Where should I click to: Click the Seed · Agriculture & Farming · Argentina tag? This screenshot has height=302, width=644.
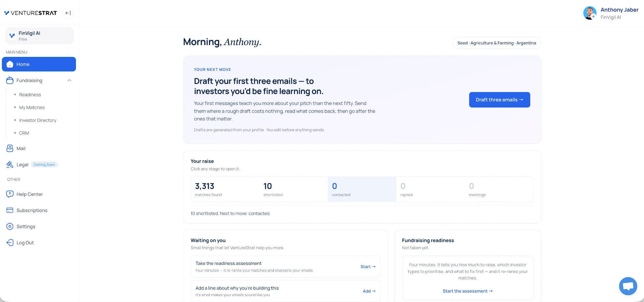tap(497, 43)
